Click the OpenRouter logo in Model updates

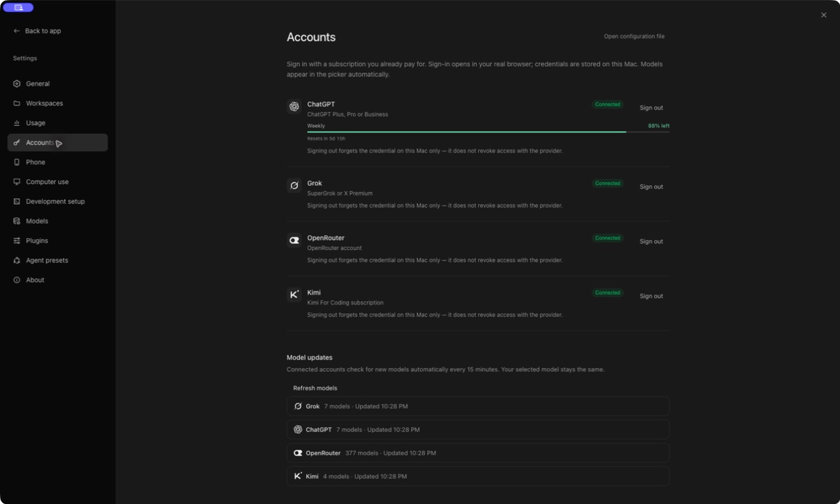pos(298,453)
